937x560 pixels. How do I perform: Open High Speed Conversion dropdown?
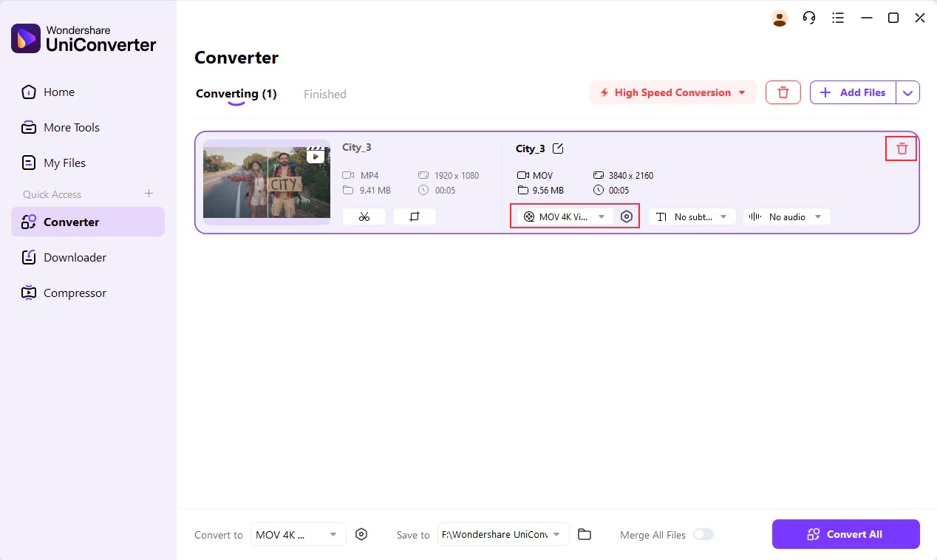coord(672,92)
